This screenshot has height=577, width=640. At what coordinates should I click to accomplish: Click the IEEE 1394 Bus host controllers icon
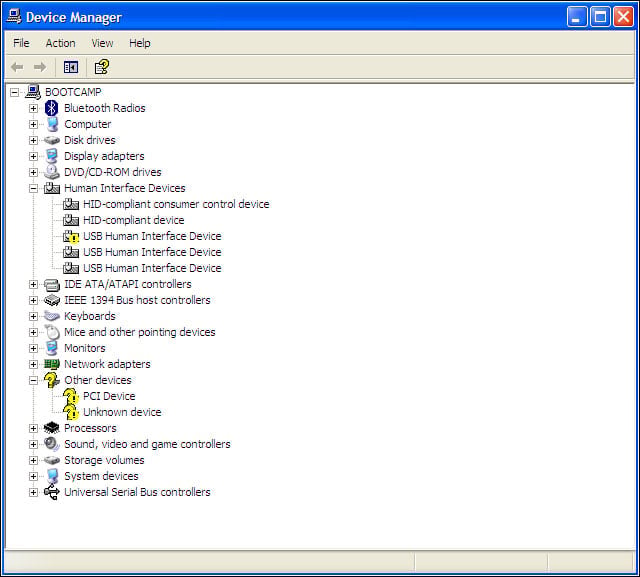52,300
